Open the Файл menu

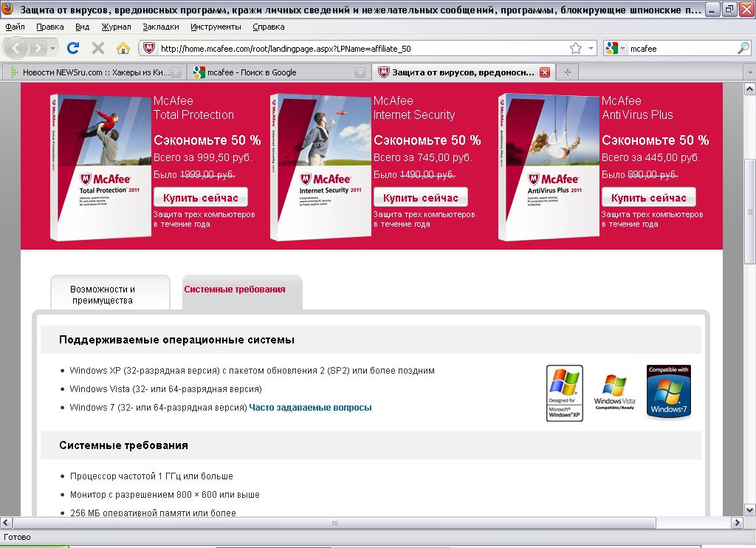pyautogui.click(x=15, y=27)
